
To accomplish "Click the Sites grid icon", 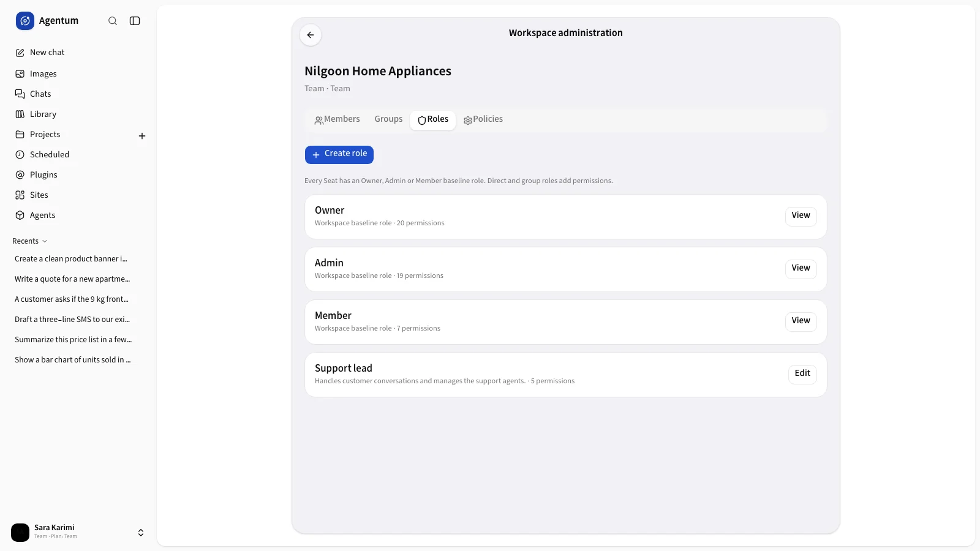I will point(20,195).
